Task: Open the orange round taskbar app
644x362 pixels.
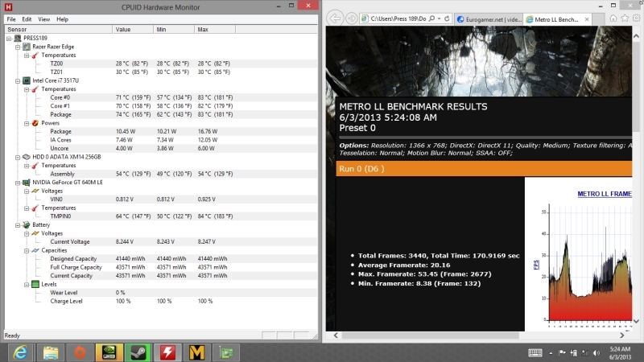Action: pos(80,352)
